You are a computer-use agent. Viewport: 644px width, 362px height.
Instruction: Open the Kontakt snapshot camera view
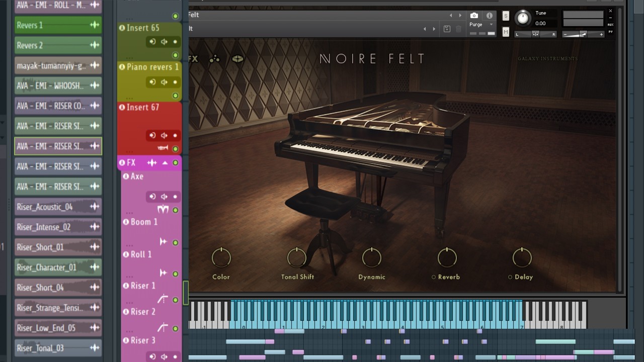coord(474,16)
